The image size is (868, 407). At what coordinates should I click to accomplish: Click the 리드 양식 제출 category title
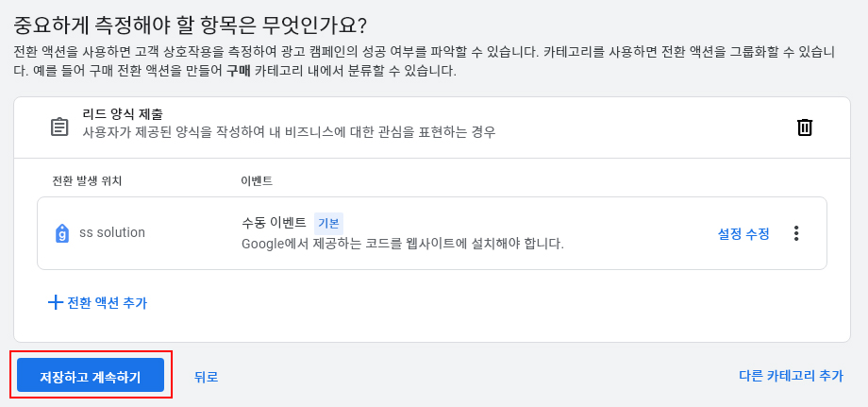(x=123, y=114)
